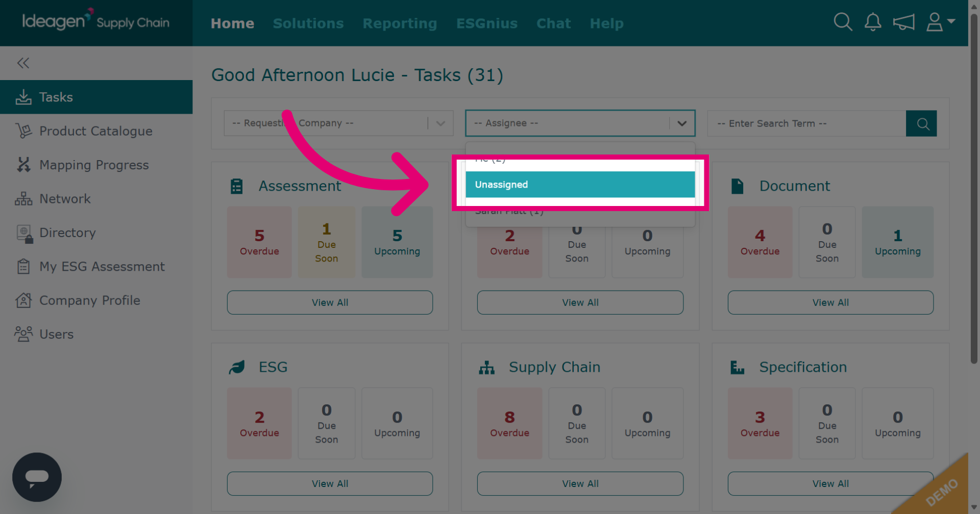
Task: Click the Assessment card clipboard icon
Action: click(x=237, y=186)
